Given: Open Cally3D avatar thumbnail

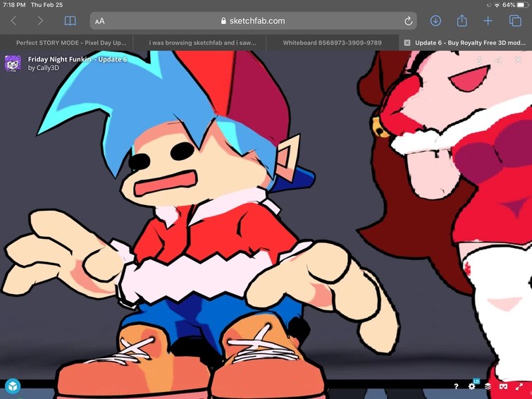Looking at the screenshot, I should coord(13,63).
